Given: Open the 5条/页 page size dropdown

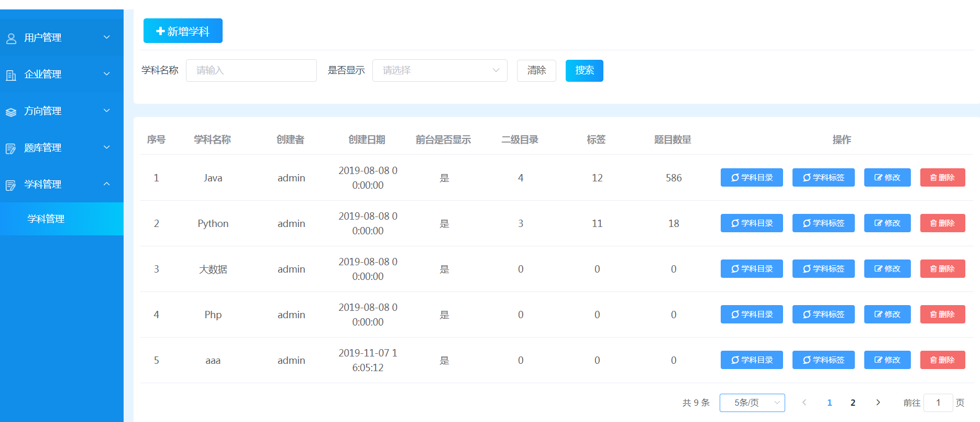Looking at the screenshot, I should (752, 403).
